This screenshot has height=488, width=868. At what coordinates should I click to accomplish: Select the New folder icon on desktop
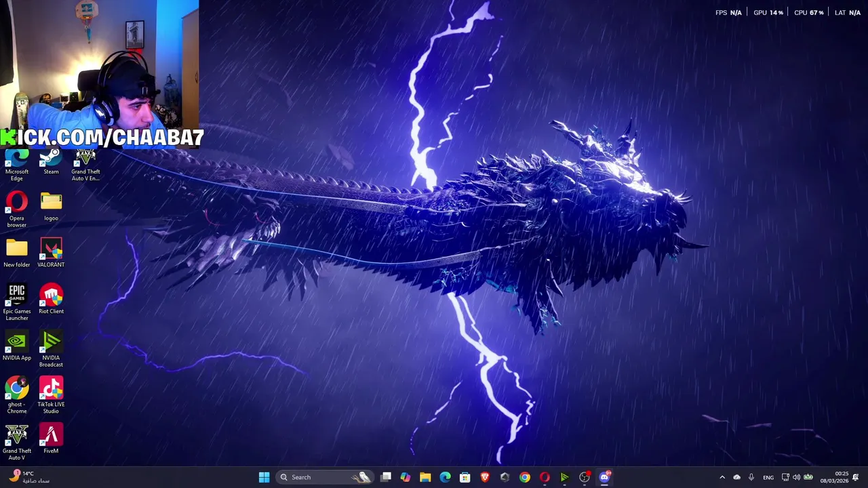tap(17, 253)
